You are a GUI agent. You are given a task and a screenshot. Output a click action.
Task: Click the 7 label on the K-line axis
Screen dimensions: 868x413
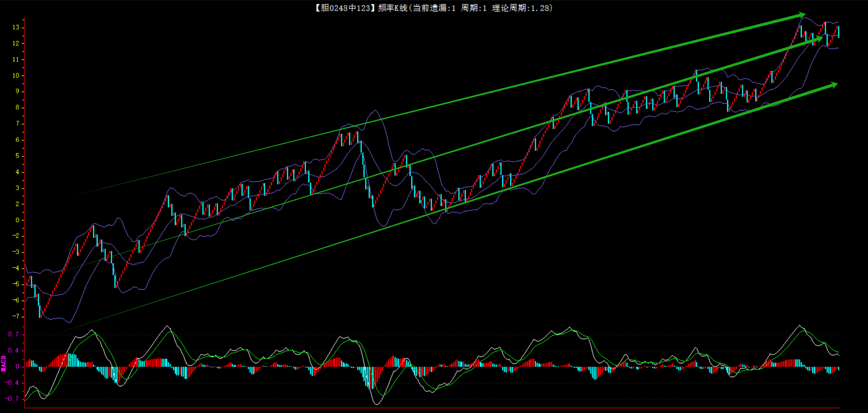(x=17, y=123)
